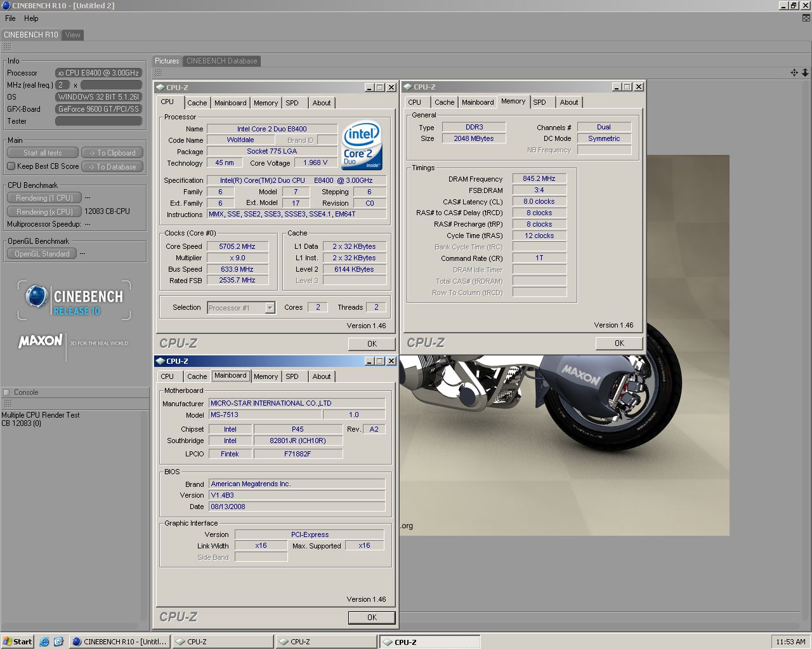Select the CINEBENCH R10 main tab
The image size is (812, 650).
point(31,35)
